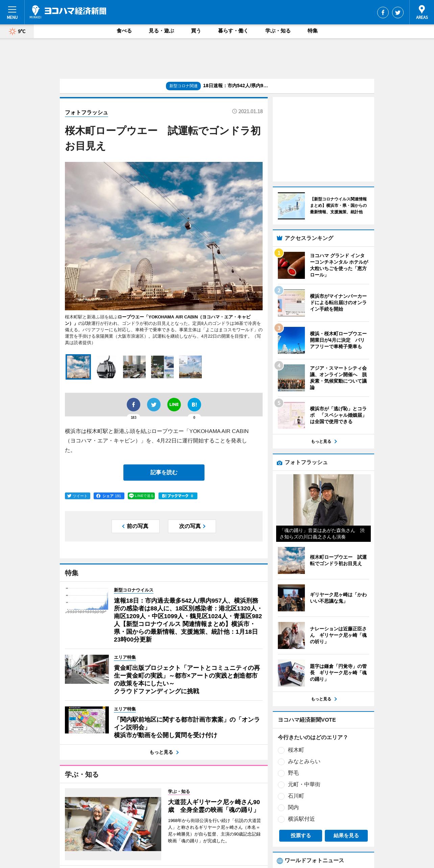Open the 学ぶ・知る menu

click(x=278, y=31)
